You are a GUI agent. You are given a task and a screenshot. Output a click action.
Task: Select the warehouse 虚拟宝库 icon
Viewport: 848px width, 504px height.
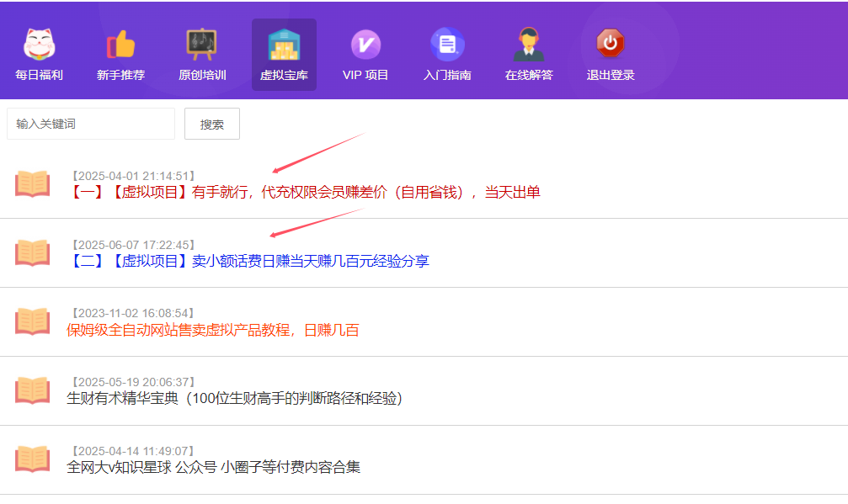pyautogui.click(x=284, y=44)
